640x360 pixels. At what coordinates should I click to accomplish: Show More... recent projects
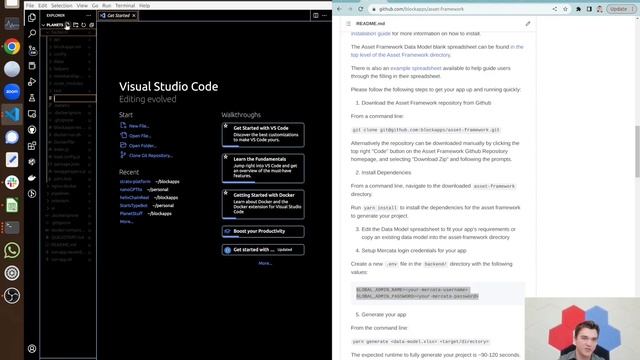click(127, 222)
